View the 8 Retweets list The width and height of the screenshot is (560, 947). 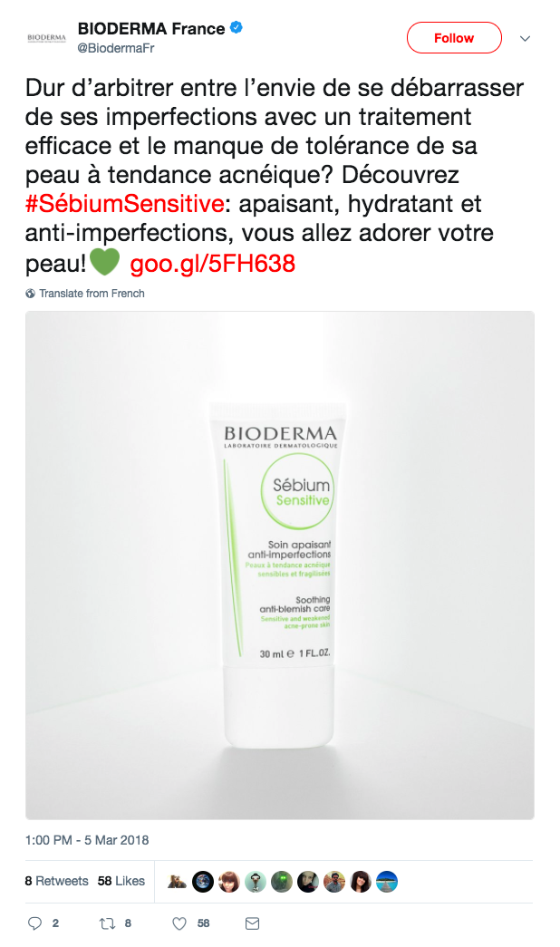[x=57, y=881]
